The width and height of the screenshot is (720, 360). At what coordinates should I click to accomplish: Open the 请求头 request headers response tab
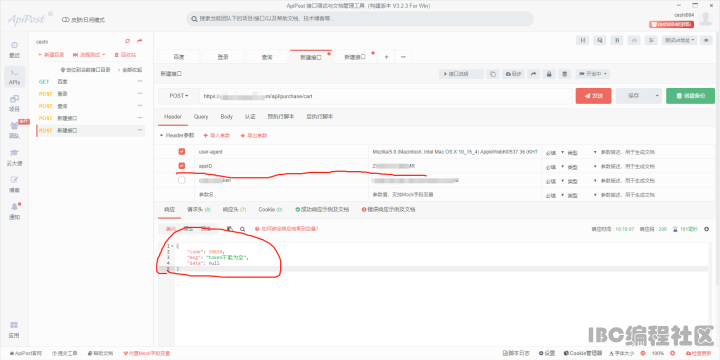pyautogui.click(x=198, y=209)
